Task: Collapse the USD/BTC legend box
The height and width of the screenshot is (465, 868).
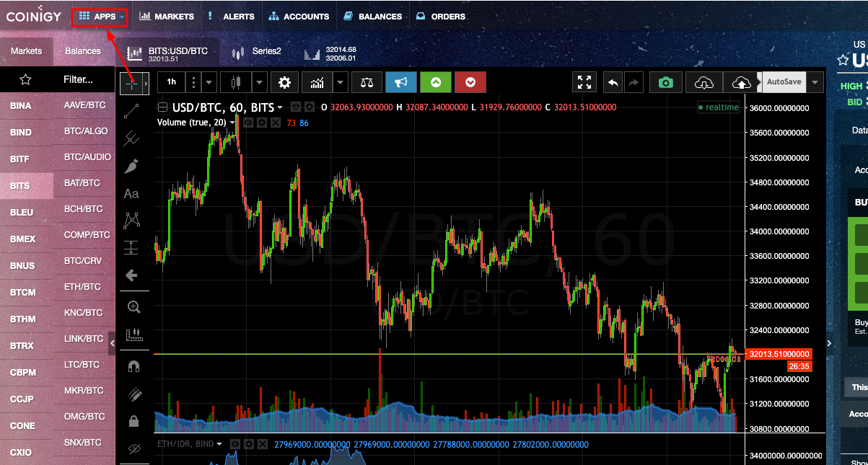Action: (x=163, y=107)
